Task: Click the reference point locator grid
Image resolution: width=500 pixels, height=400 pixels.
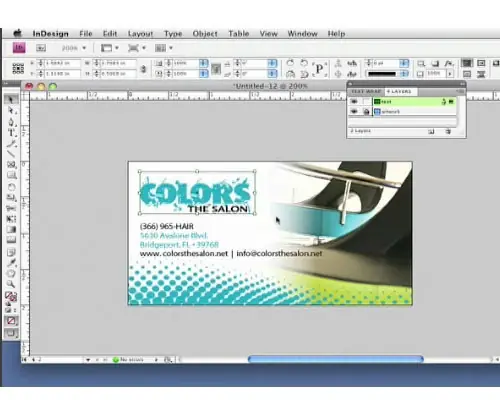Action: click(18, 68)
